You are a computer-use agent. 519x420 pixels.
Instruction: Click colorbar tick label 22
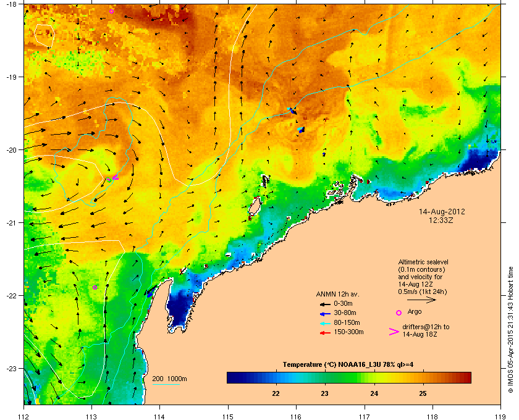pos(276,393)
